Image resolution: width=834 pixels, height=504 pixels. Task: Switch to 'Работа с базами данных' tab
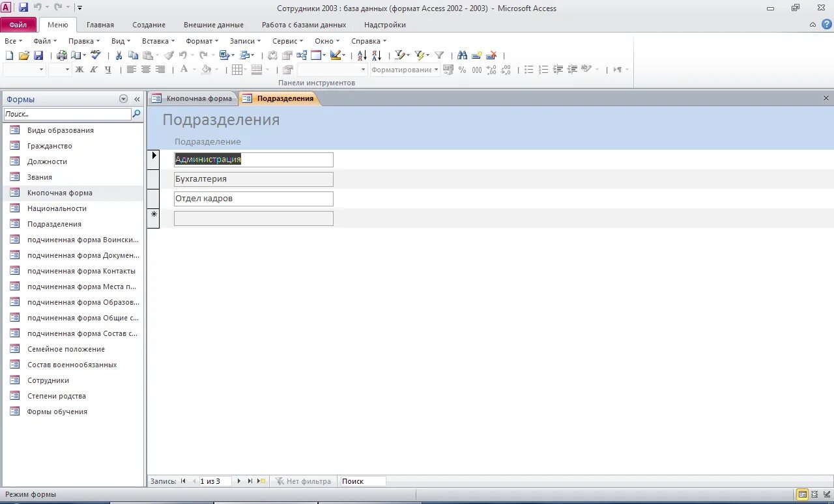304,25
